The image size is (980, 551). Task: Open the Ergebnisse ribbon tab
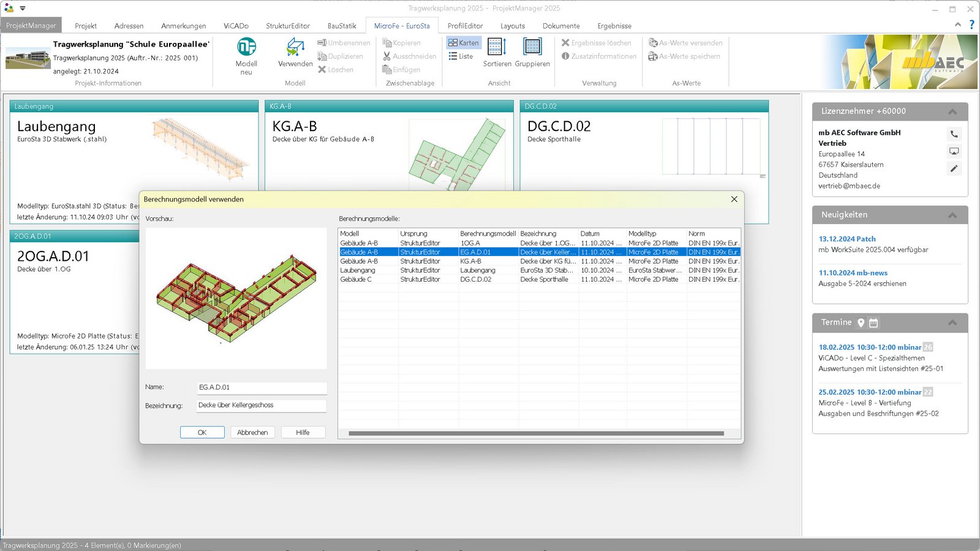[614, 26]
